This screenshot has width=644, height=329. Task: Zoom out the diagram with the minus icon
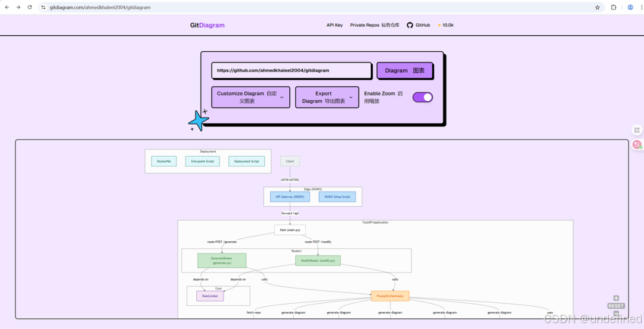[616, 314]
